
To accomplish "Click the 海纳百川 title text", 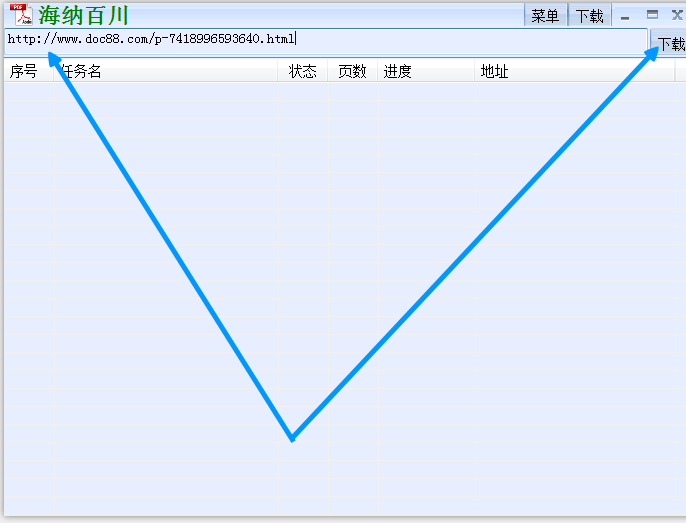I will [83, 15].
